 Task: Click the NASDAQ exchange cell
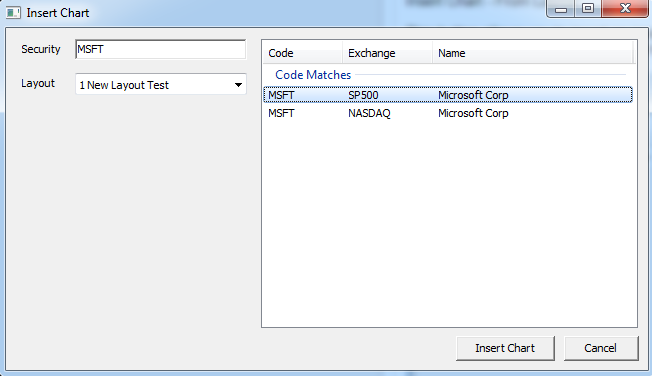tap(369, 113)
